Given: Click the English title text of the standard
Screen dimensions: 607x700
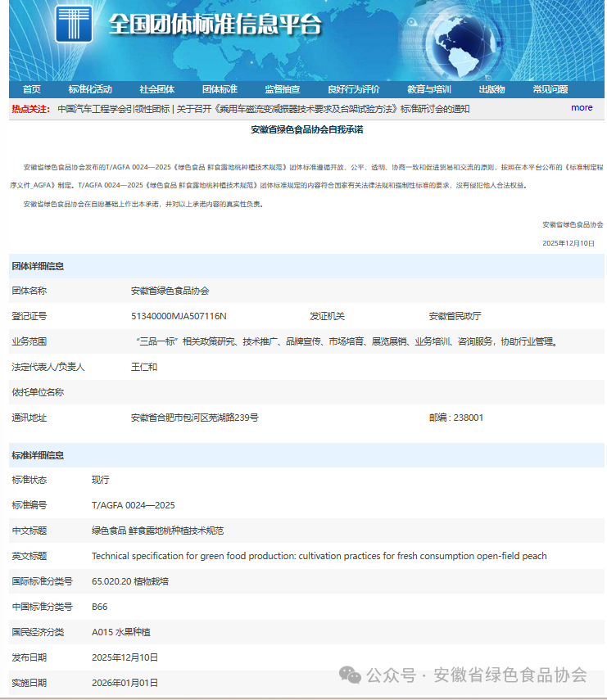Looking at the screenshot, I should point(319,556).
